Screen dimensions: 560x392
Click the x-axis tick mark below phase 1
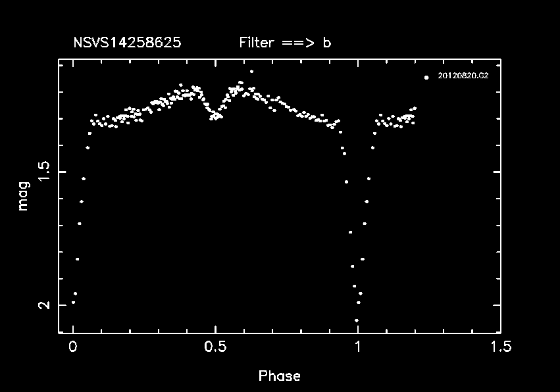pos(358,330)
